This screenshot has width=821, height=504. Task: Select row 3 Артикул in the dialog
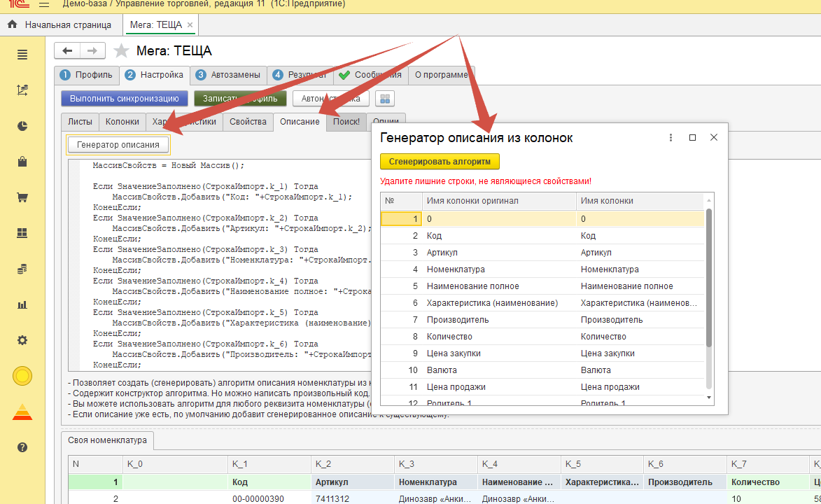(x=542, y=253)
